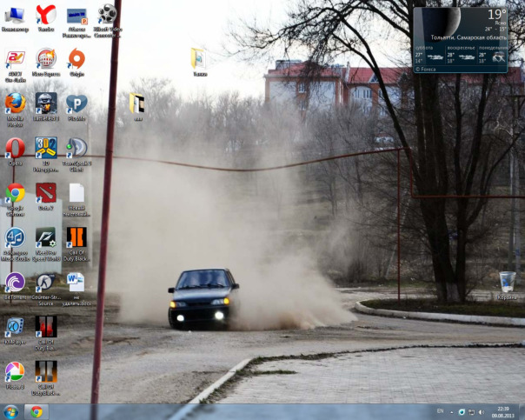Open the Computer desktop icon

pos(15,19)
